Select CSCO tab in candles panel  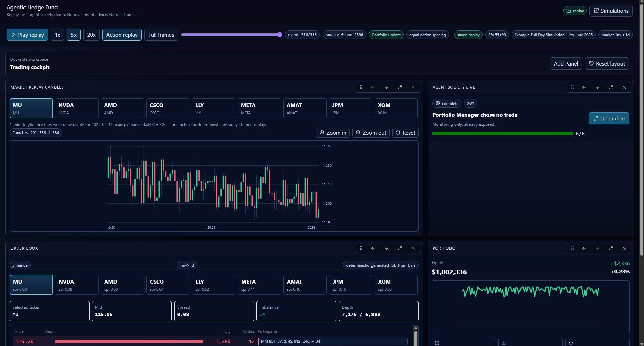click(168, 108)
